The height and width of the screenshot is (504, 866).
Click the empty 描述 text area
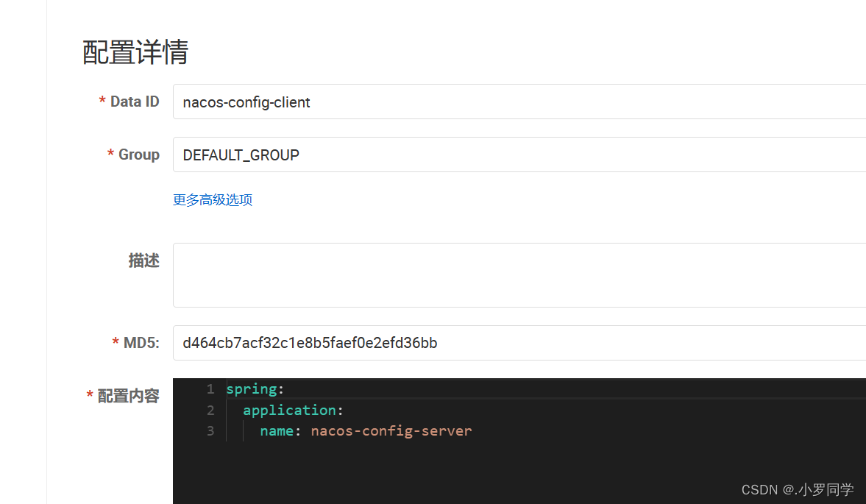519,275
